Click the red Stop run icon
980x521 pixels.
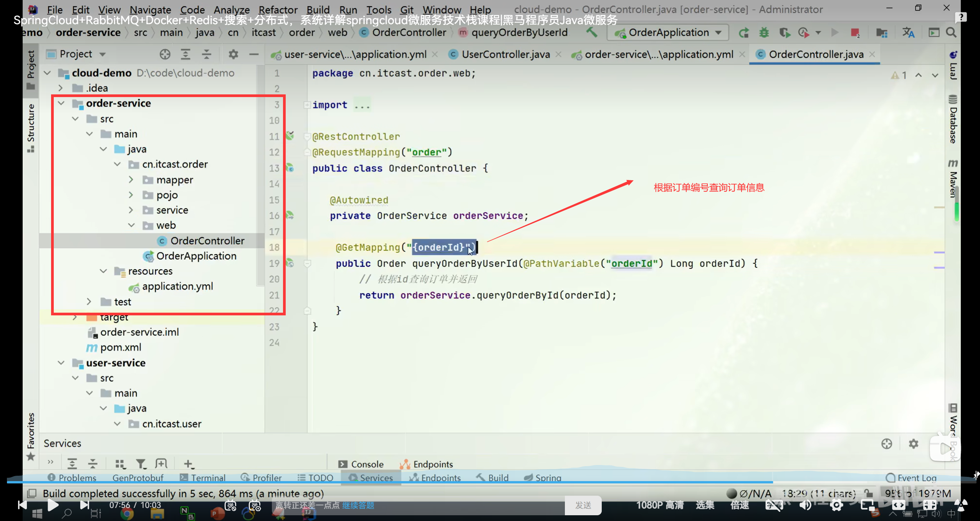[854, 33]
